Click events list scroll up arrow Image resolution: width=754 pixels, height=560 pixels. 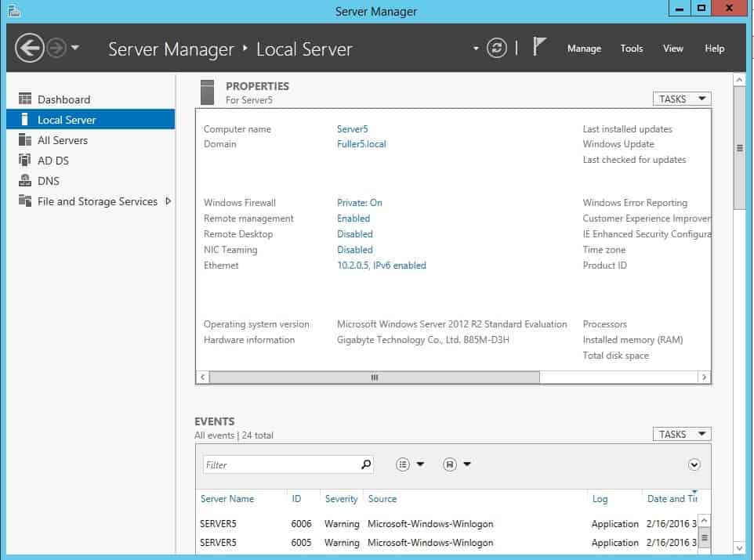coord(705,521)
